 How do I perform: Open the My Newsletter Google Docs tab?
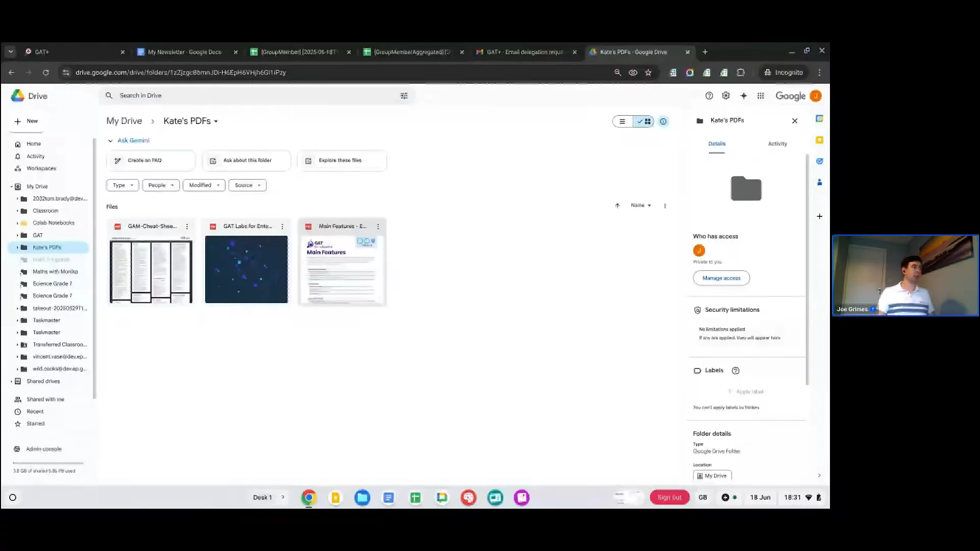[185, 52]
